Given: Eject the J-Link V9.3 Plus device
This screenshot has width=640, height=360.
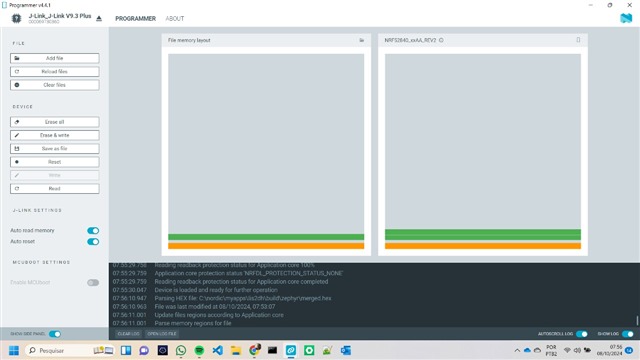Looking at the screenshot, I should [x=99, y=18].
